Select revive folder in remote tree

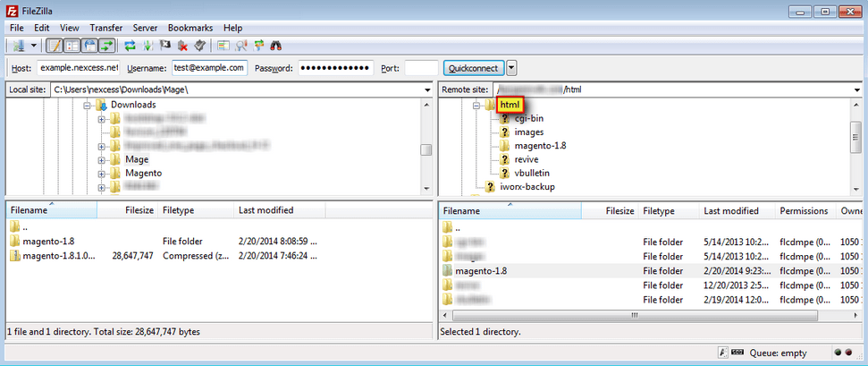527,159
